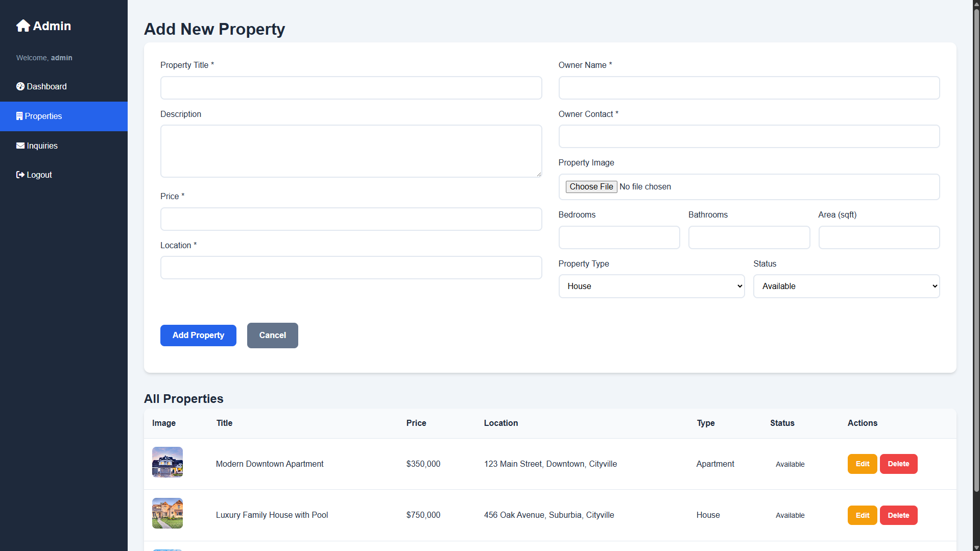Click Choose File for property image
This screenshot has width=980, height=551.
pyautogui.click(x=591, y=187)
